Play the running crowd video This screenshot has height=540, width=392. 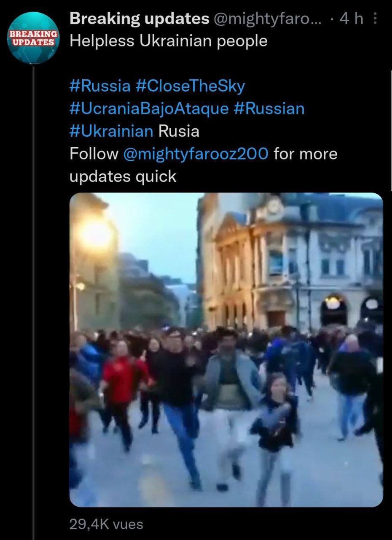coord(226,350)
